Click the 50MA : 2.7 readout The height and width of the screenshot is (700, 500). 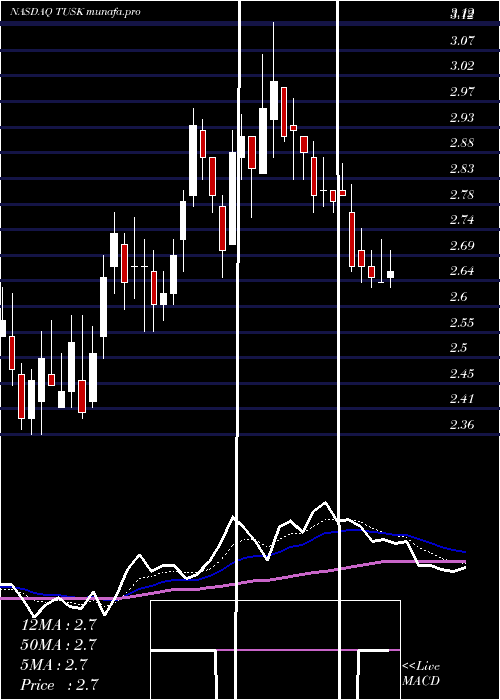tap(59, 645)
